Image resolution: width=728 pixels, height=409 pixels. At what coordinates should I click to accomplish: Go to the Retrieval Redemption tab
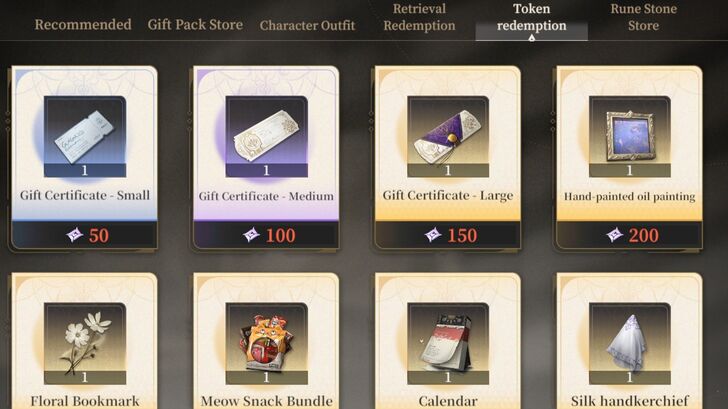[419, 17]
